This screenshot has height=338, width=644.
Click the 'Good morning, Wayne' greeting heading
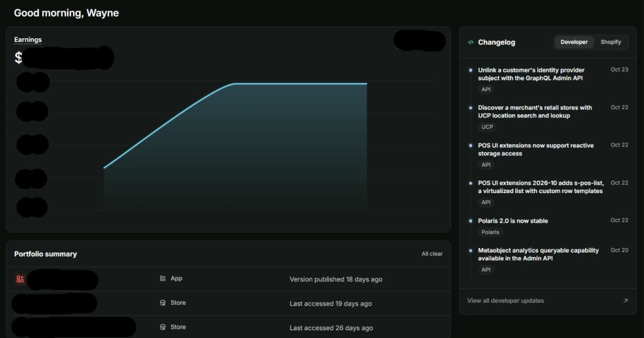(x=66, y=13)
